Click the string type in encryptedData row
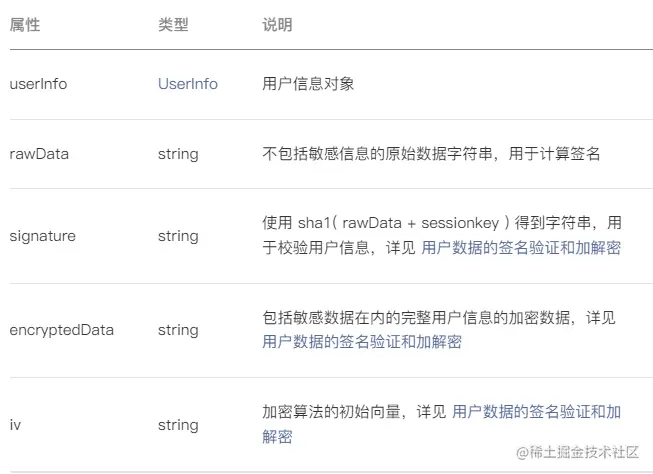Image resolution: width=653 pixels, height=474 pixels. (178, 329)
